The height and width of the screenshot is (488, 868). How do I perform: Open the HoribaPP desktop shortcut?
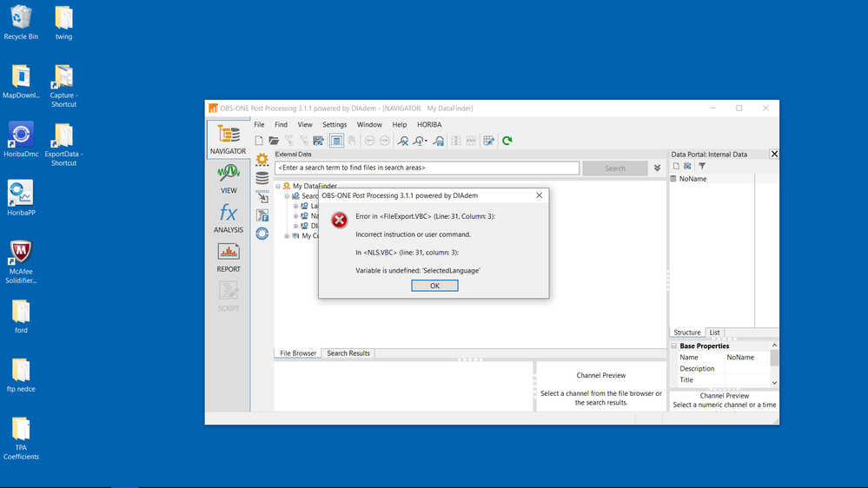(21, 197)
